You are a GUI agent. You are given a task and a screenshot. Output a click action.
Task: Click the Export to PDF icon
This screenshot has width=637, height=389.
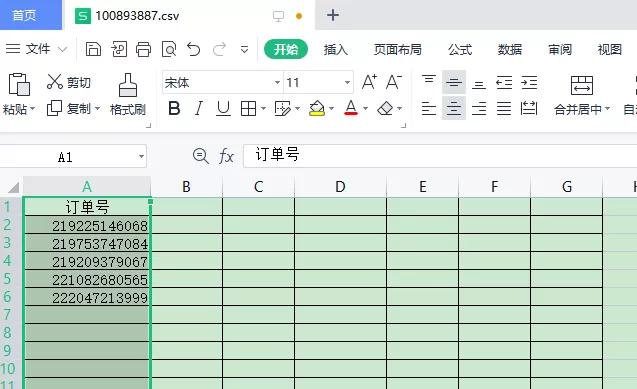(119, 49)
